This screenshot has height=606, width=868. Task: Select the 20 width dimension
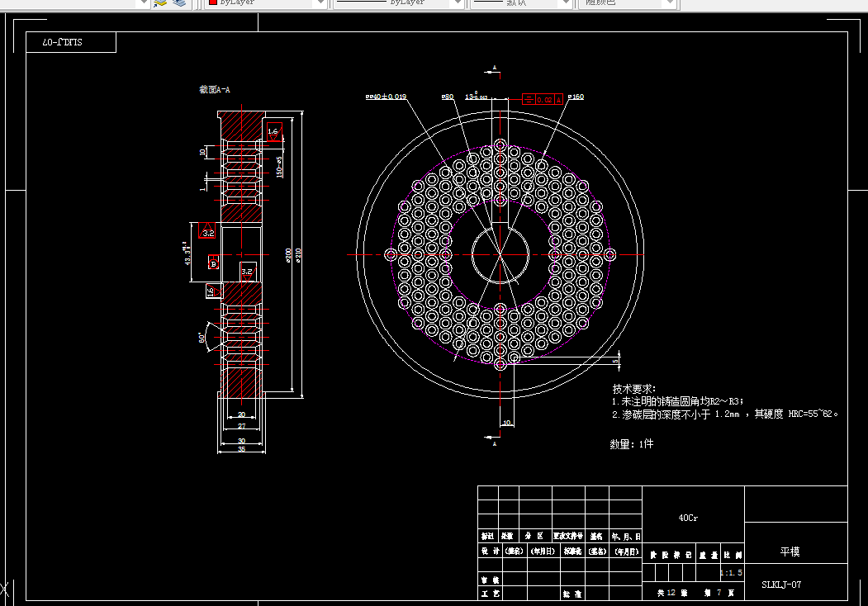[x=241, y=414]
